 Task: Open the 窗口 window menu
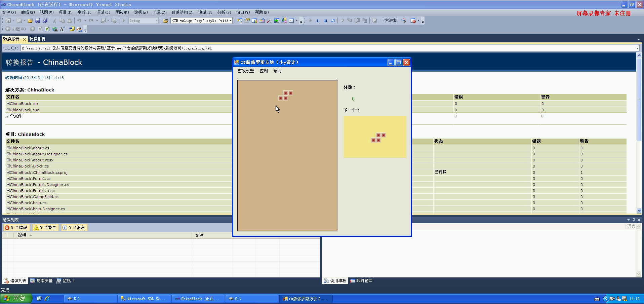(244, 12)
